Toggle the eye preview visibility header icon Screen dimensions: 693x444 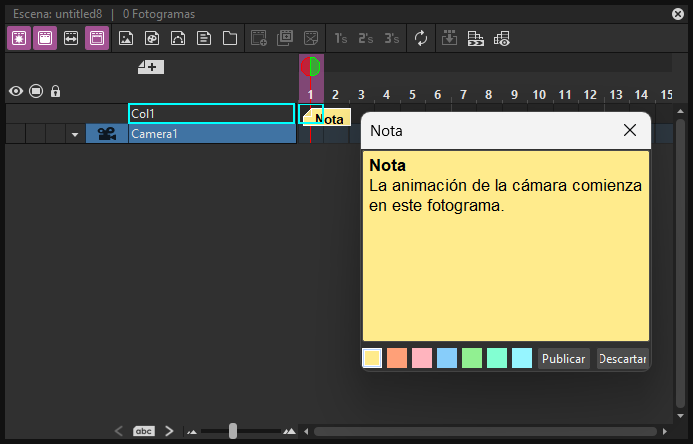click(x=16, y=91)
